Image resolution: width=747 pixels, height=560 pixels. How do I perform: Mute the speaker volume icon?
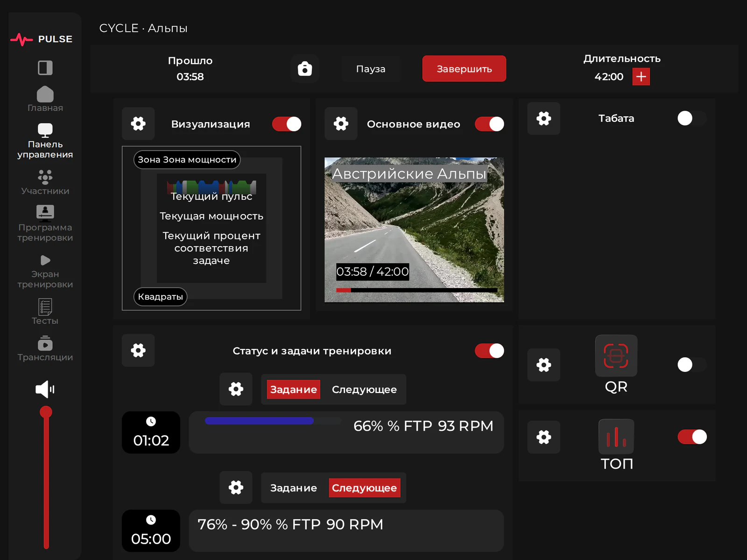[x=45, y=389]
